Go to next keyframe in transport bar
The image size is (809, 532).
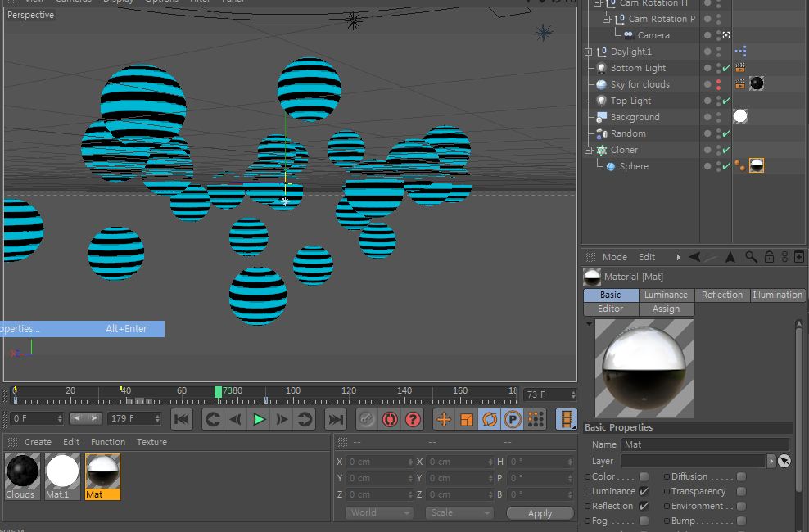305,419
